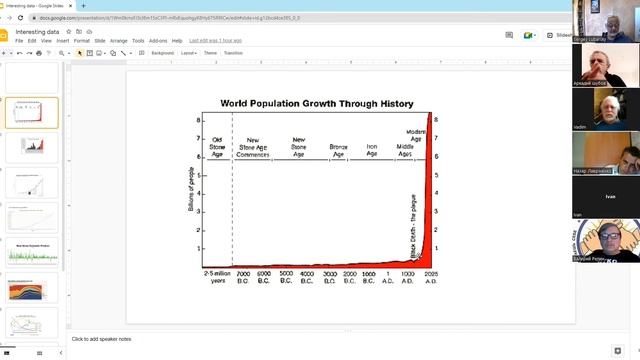This screenshot has width=640, height=360.
Task: Open the Help menu
Action: coord(177,41)
